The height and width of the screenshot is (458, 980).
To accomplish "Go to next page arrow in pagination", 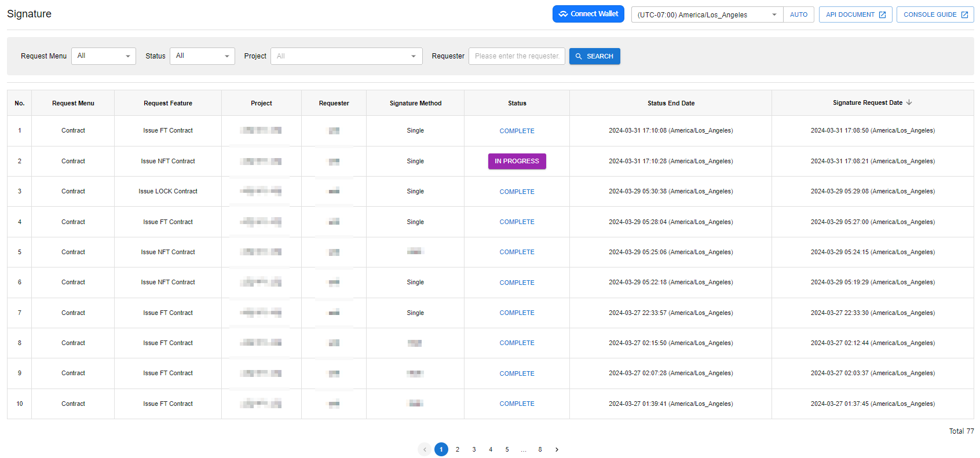I will 557,449.
